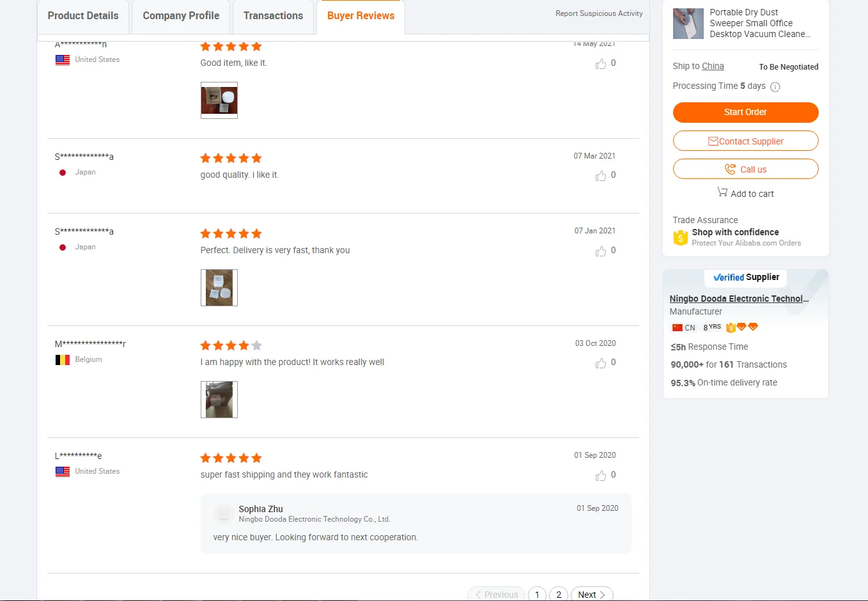Like the "good quality. i like it." review
This screenshot has width=868, height=601.
(x=601, y=175)
